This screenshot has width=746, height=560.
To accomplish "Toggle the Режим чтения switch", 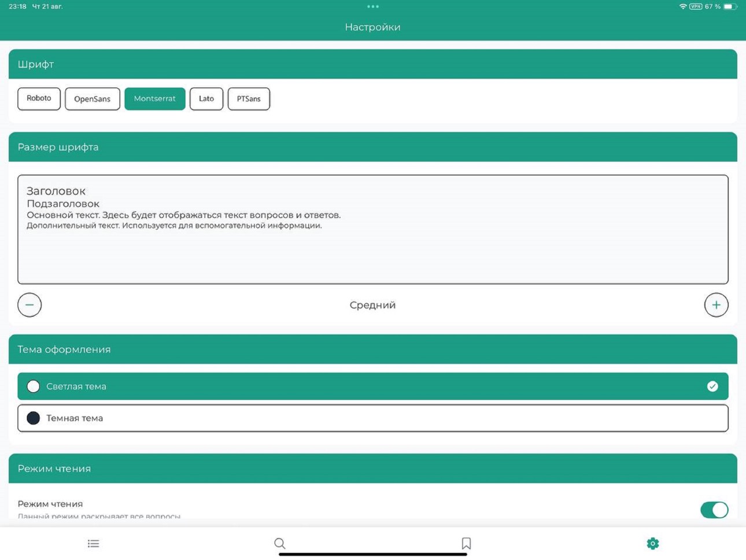I will pos(714,510).
